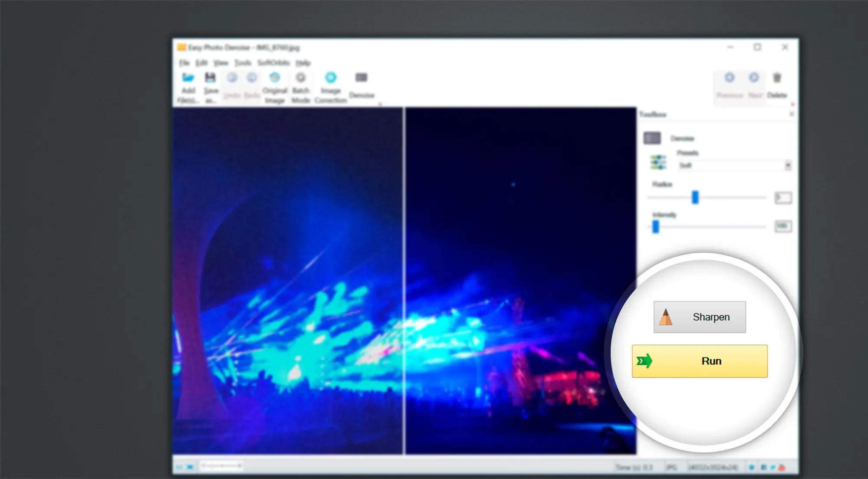Click the Redo toolbar icon
Image resolution: width=868 pixels, height=479 pixels.
pyautogui.click(x=252, y=78)
